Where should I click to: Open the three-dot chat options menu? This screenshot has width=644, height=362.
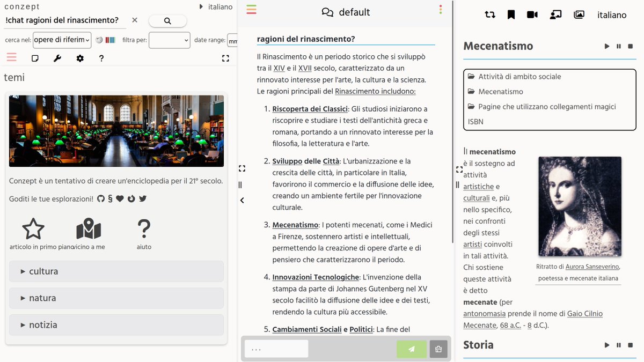point(441,10)
